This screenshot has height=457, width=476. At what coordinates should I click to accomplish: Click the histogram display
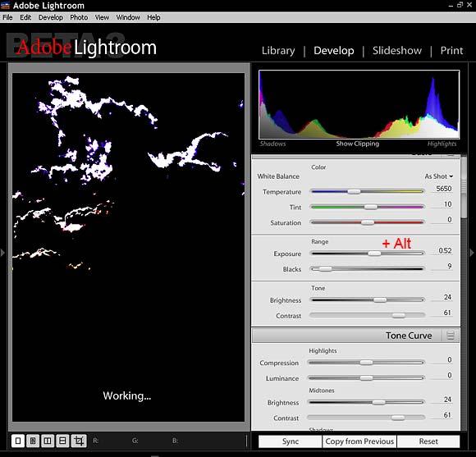(x=359, y=104)
